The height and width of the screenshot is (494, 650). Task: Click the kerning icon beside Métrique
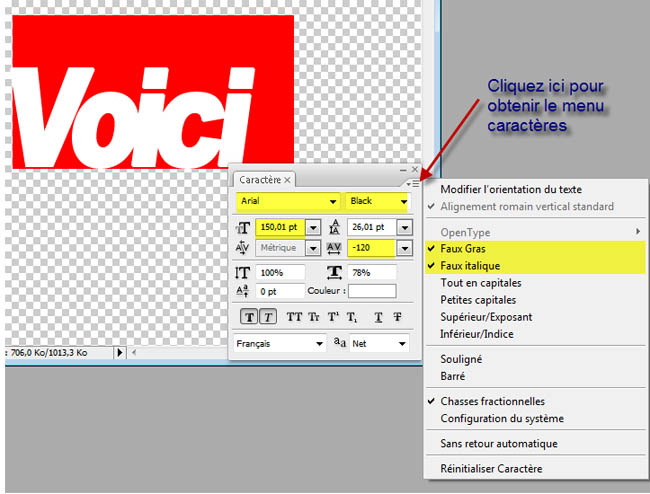pos(242,247)
